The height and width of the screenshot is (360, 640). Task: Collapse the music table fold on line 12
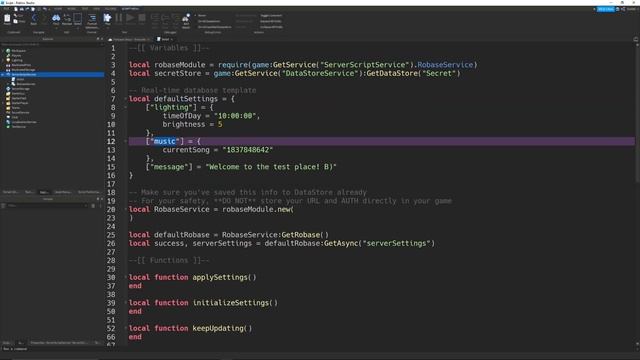pyautogui.click(x=125, y=141)
